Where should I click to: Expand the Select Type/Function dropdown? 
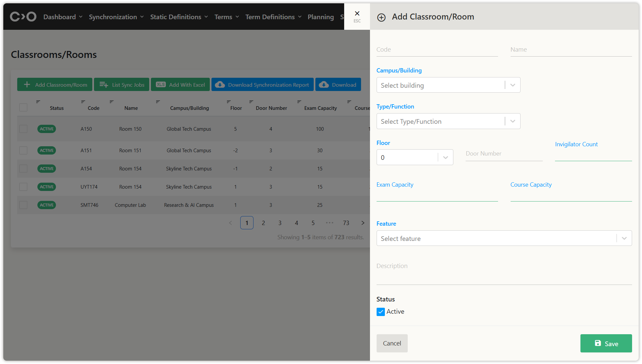click(448, 121)
